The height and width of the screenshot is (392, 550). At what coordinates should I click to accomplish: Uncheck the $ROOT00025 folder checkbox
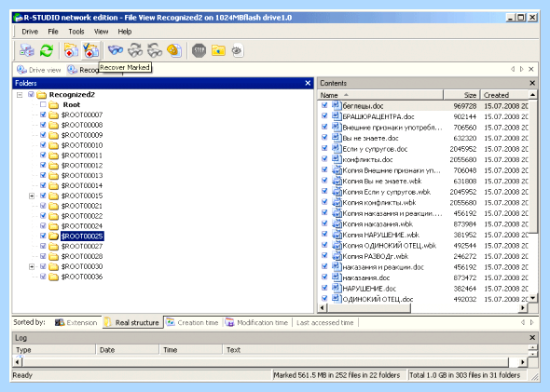(43, 236)
